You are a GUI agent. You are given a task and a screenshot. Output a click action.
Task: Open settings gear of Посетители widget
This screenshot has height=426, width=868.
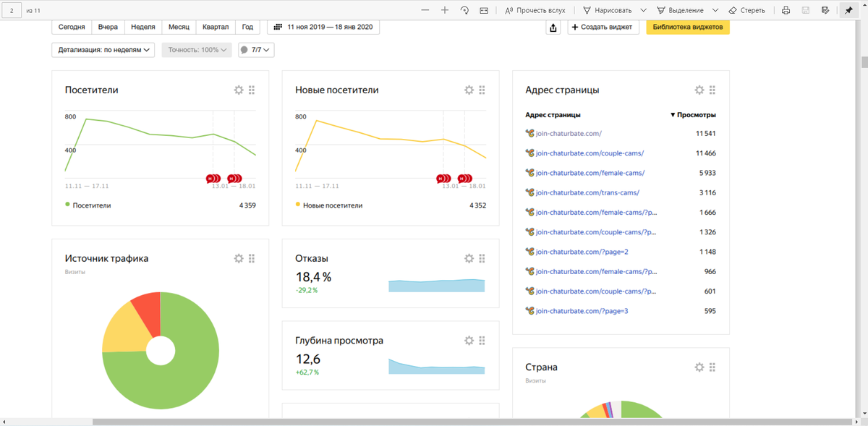[239, 90]
